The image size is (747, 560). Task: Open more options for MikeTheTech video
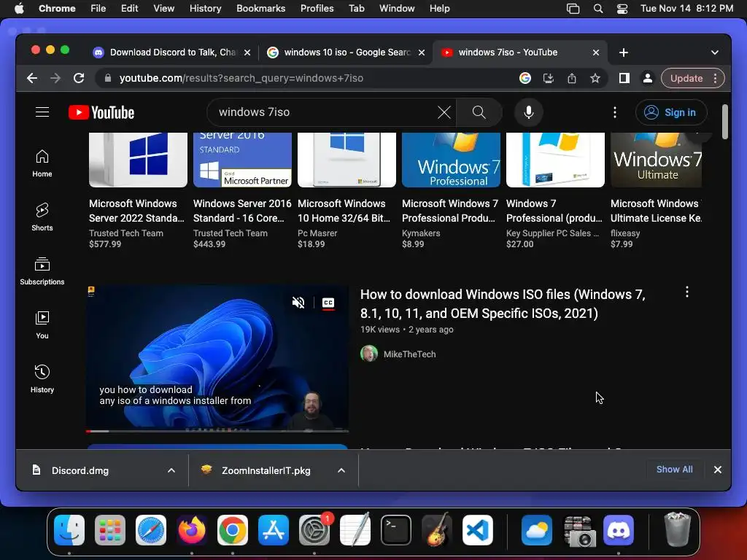(687, 292)
